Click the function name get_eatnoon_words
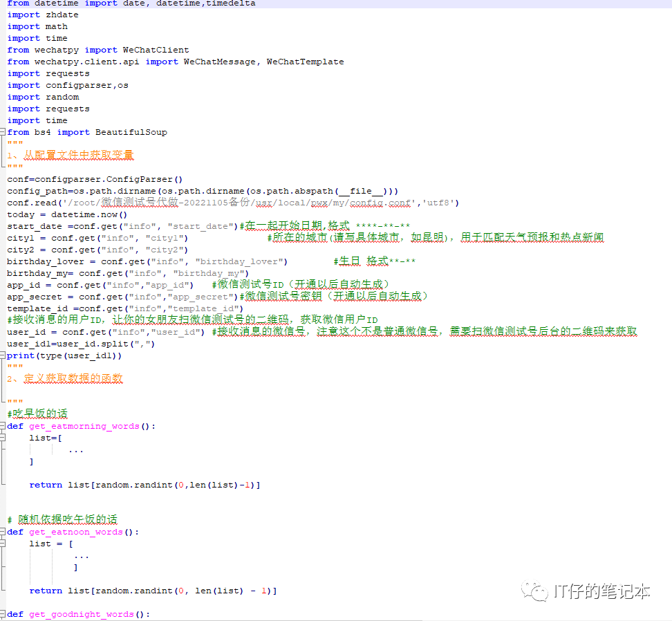The height and width of the screenshot is (621, 672). click(x=76, y=532)
